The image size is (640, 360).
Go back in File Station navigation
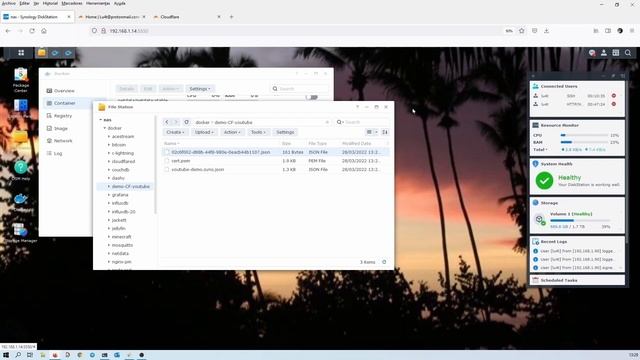click(167, 122)
